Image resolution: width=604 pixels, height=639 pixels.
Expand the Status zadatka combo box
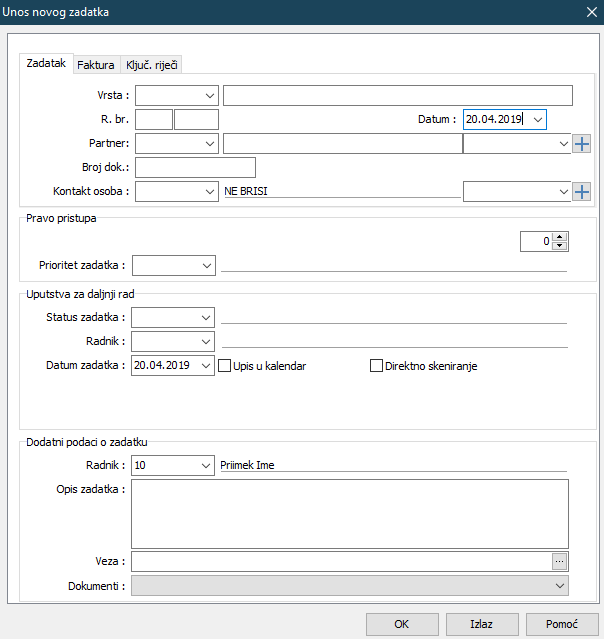point(207,318)
